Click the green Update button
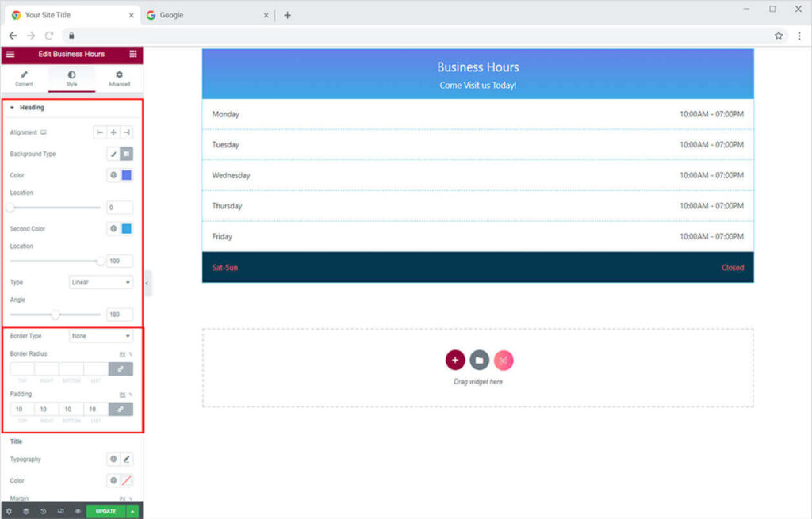This screenshot has height=519, width=812. pos(105,512)
